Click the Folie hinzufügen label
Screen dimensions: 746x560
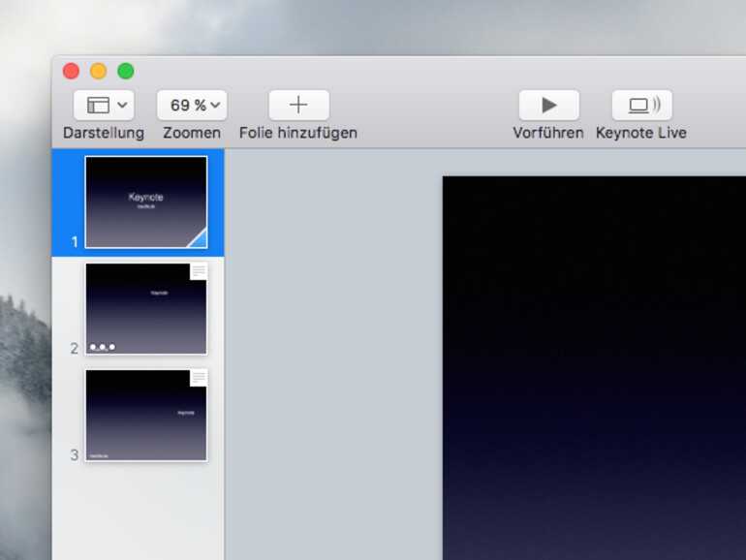click(x=298, y=133)
